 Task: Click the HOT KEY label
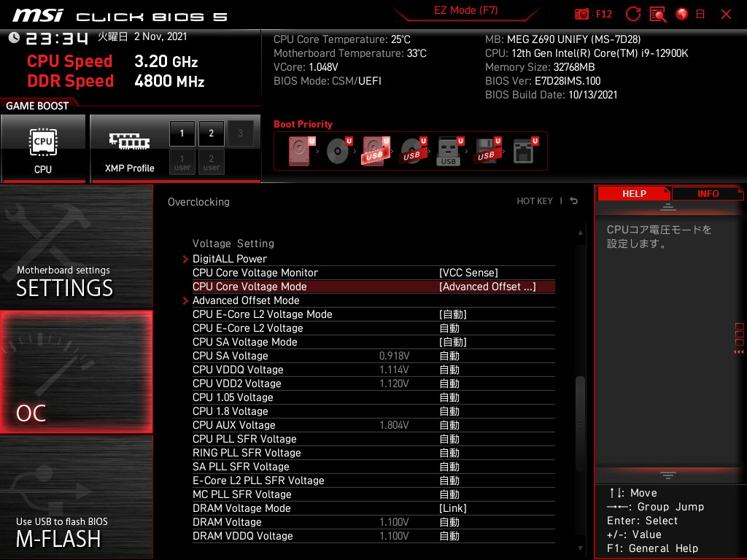point(535,201)
